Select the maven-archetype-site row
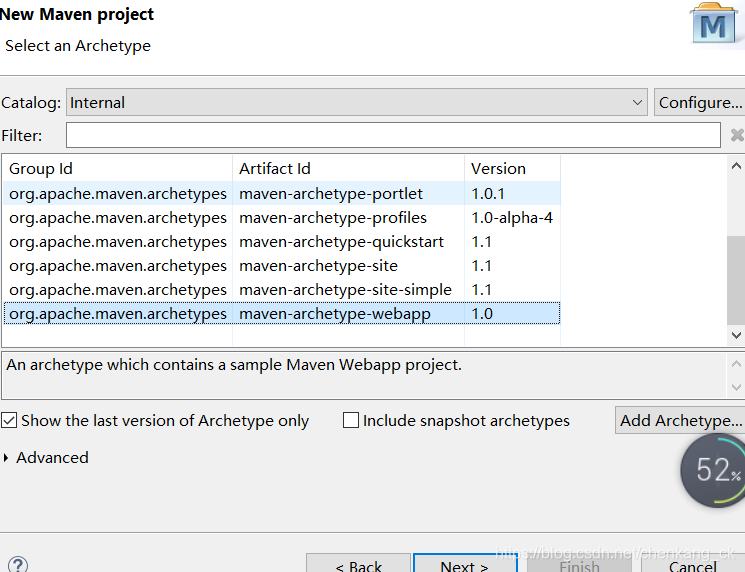 [x=282, y=266]
